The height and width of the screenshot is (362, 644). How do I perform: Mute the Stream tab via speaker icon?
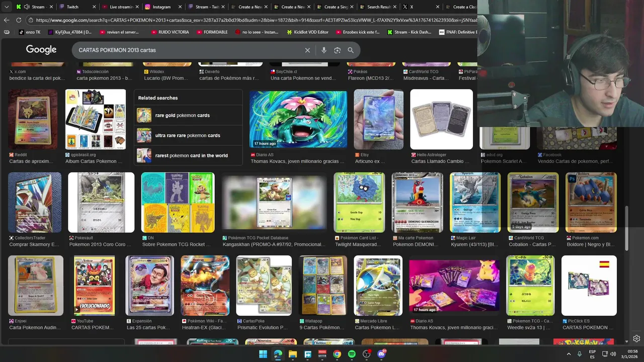[26, 7]
